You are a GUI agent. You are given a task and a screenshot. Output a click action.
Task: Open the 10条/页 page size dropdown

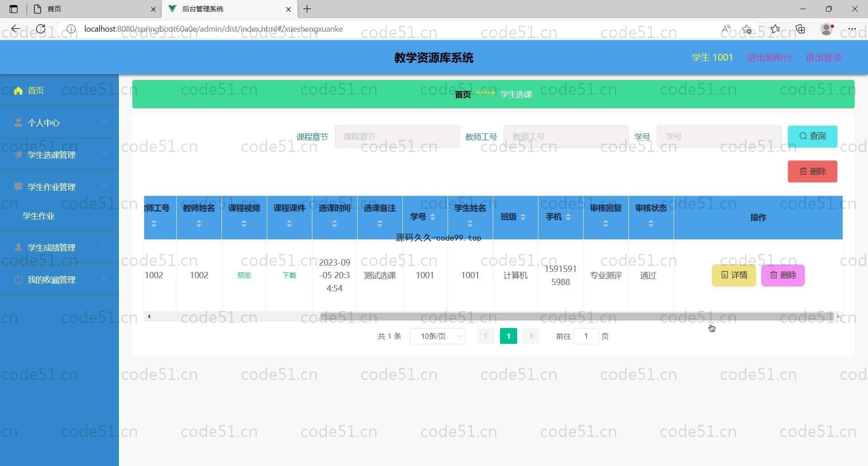[x=438, y=336]
